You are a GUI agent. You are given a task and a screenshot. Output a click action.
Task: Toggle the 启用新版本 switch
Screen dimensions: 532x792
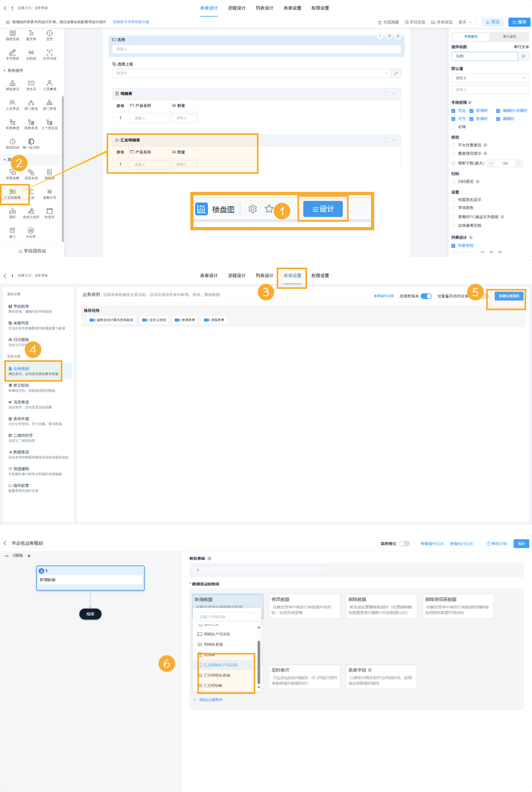click(x=426, y=296)
